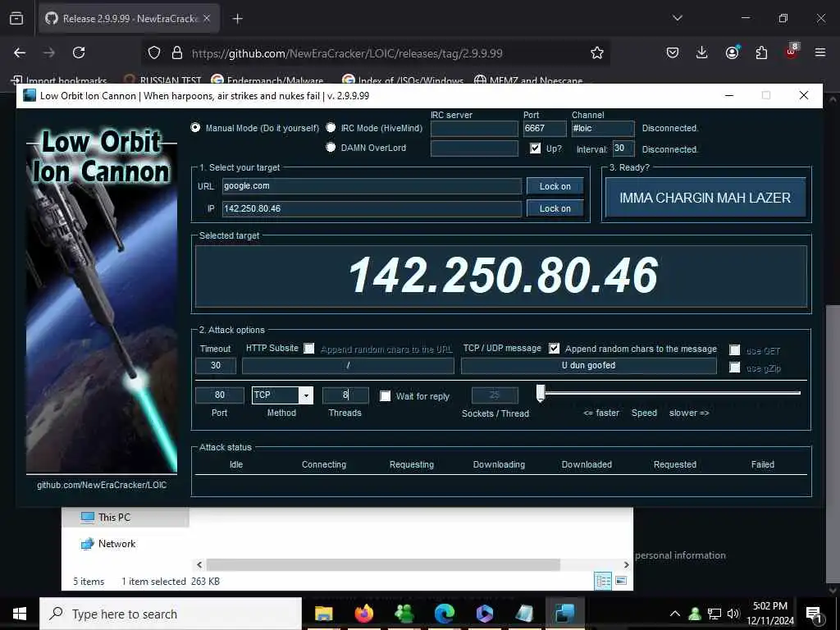
Task: Enable the use GET checkbox
Action: coord(734,349)
